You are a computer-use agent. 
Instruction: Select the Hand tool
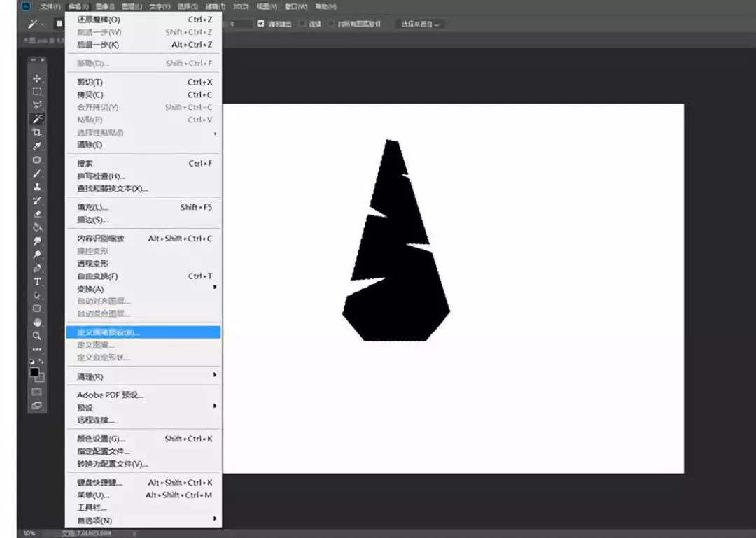[37, 323]
